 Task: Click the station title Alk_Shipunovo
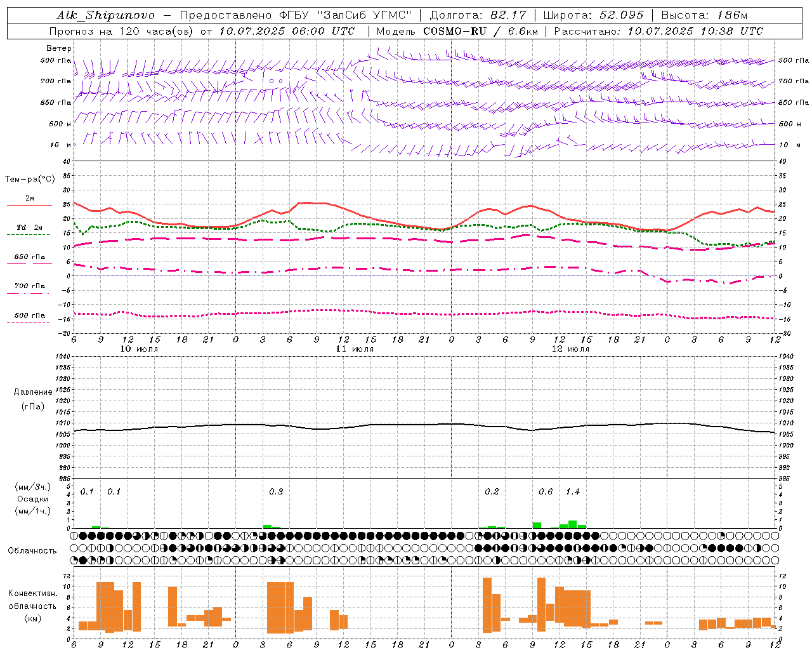106,15
